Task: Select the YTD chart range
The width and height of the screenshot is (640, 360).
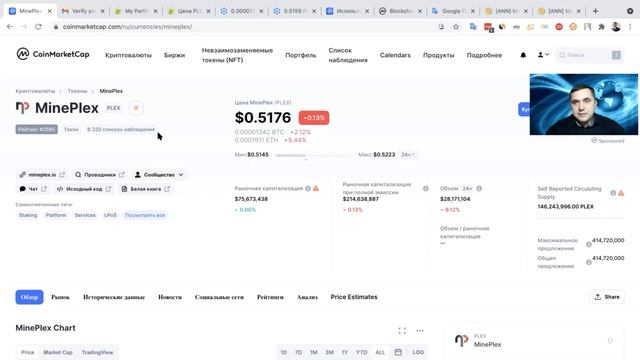Action: [362, 352]
